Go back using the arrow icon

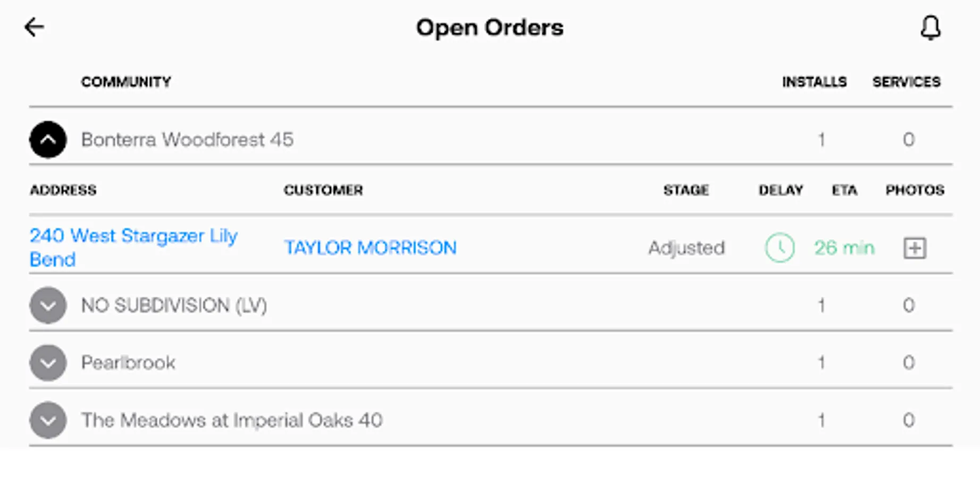pyautogui.click(x=35, y=27)
